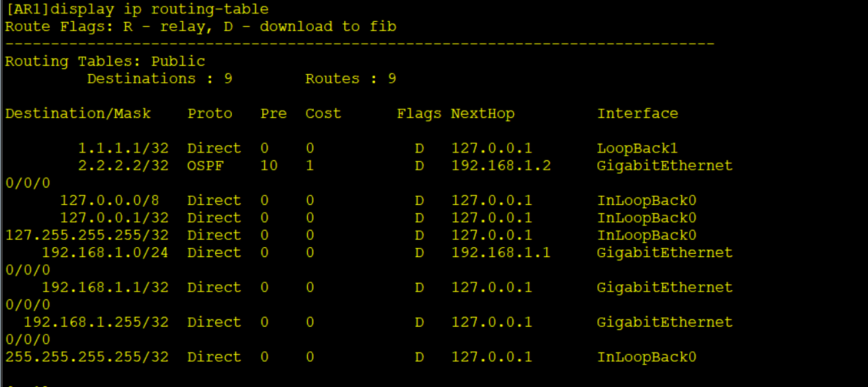Click GigabitEthernet in the 192.168.1.255/32 row
The width and height of the screenshot is (868, 387).
[x=665, y=322]
